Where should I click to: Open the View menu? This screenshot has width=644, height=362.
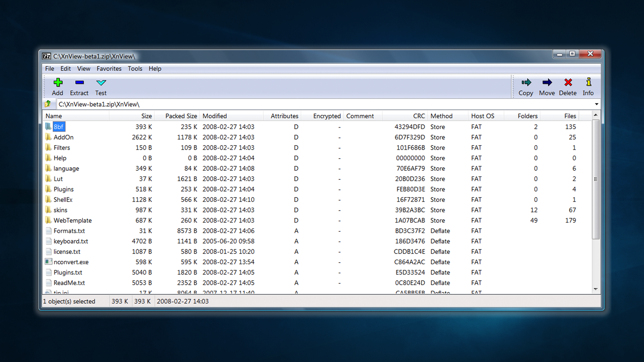84,69
